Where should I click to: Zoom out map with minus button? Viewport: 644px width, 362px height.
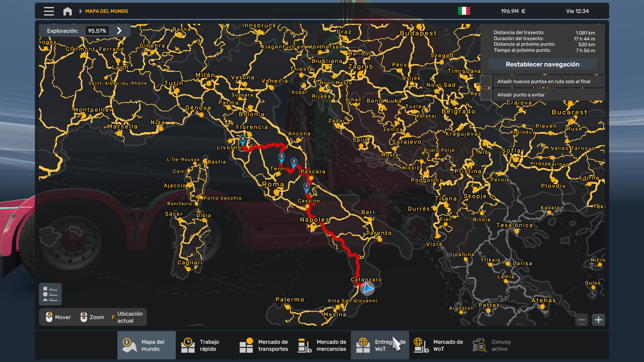[582, 320]
